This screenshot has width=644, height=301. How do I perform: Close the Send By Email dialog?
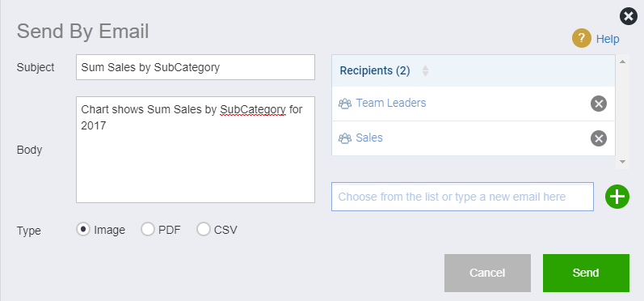click(629, 16)
